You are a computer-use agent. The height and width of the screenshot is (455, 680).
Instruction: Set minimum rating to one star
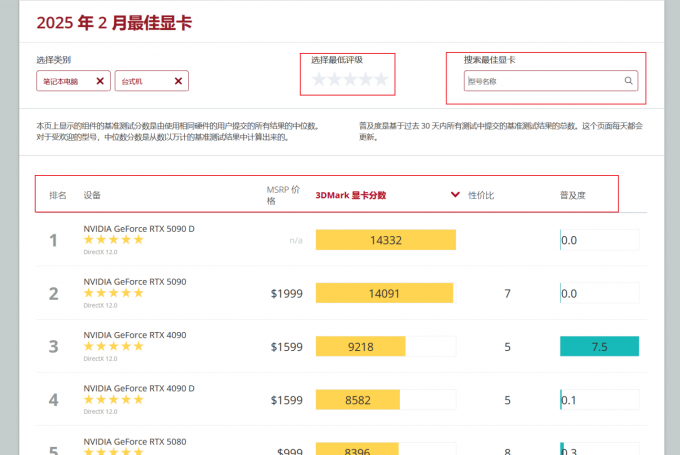(319, 79)
